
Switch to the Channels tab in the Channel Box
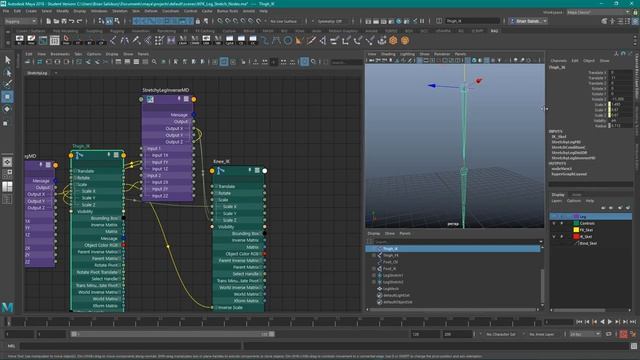coord(558,60)
